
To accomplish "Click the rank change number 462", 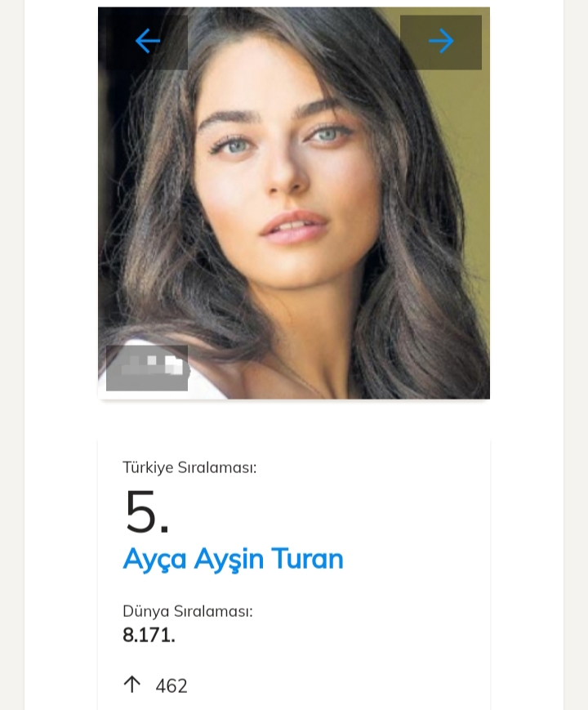I will click(x=171, y=685).
